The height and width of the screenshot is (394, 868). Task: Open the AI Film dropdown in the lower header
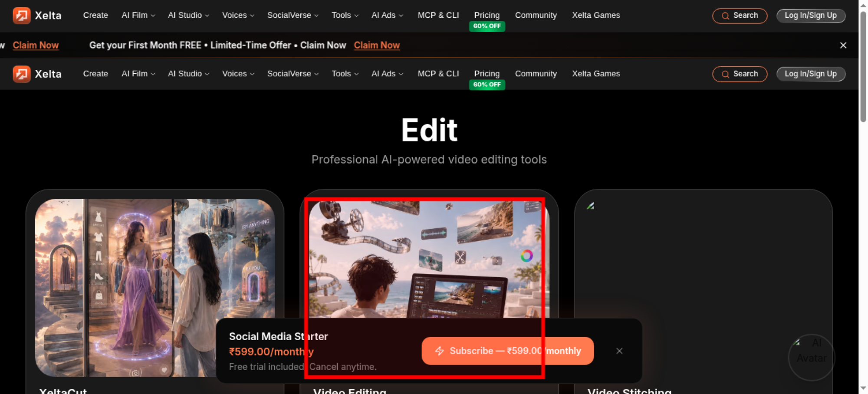(x=138, y=74)
